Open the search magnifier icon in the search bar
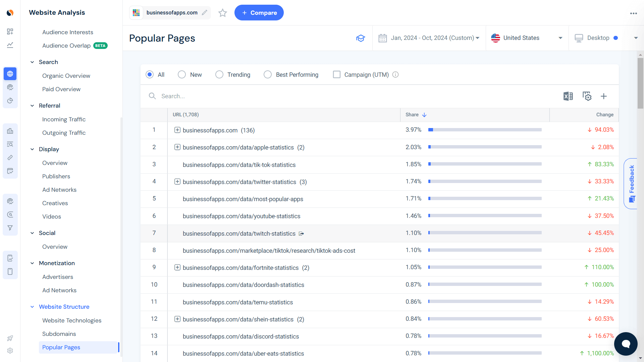 [152, 96]
